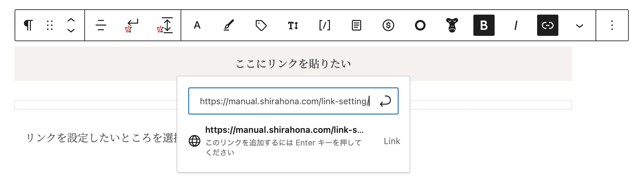This screenshot has height=176, width=644.
Task: Click the vertical spacing icon
Action: [165, 25]
